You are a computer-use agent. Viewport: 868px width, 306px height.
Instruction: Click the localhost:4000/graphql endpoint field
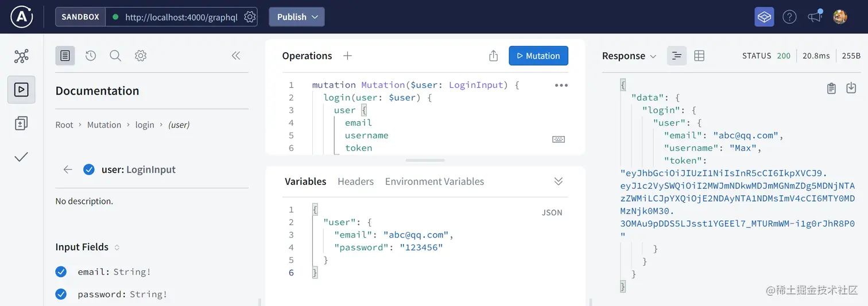click(181, 17)
